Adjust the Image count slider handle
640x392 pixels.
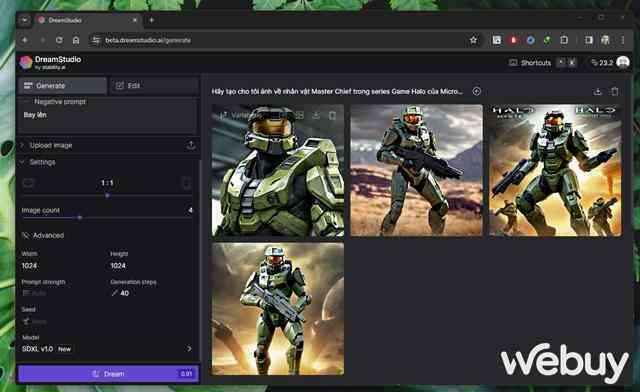(x=80, y=218)
